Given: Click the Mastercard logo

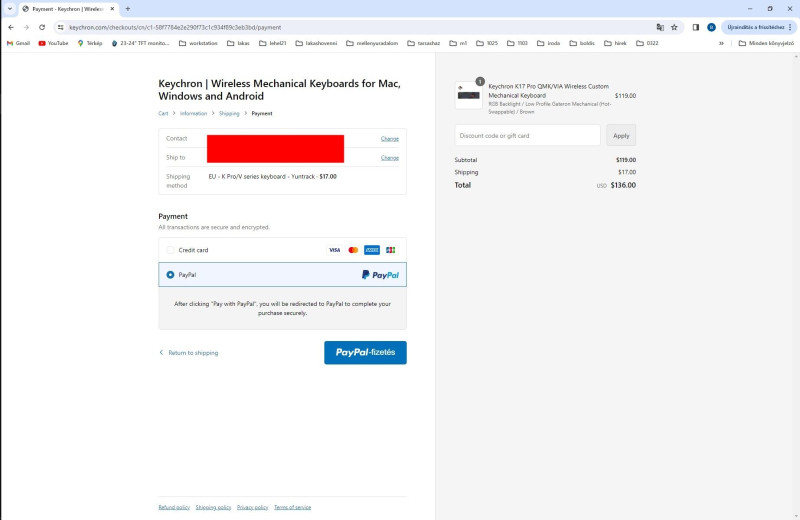Looking at the screenshot, I should 353,250.
